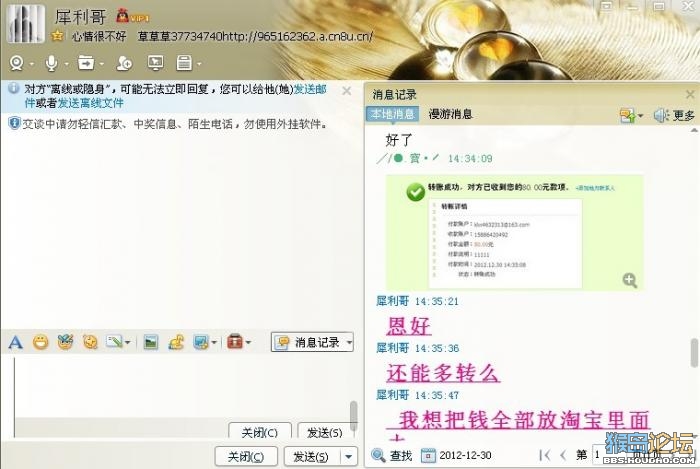Zoom the transfer receipt image
The width and height of the screenshot is (700, 469).
pyautogui.click(x=629, y=280)
